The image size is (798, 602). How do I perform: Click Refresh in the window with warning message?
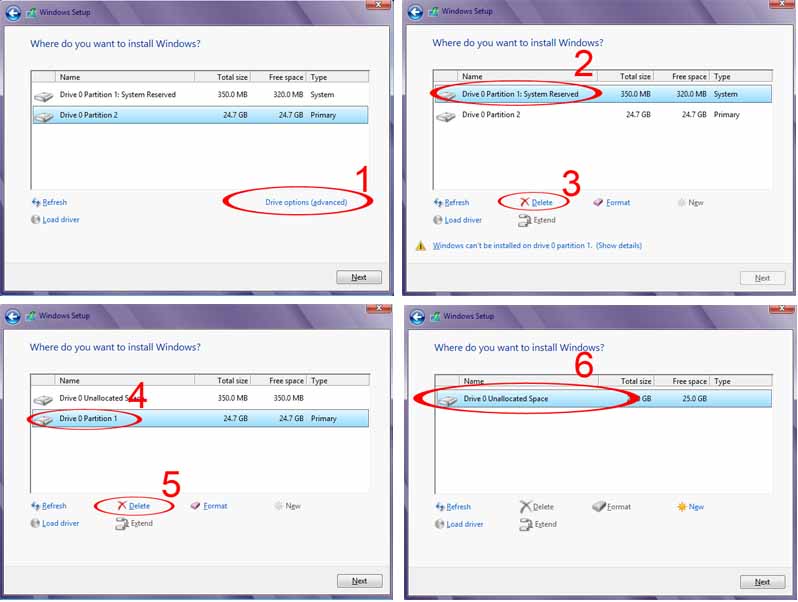pos(451,203)
